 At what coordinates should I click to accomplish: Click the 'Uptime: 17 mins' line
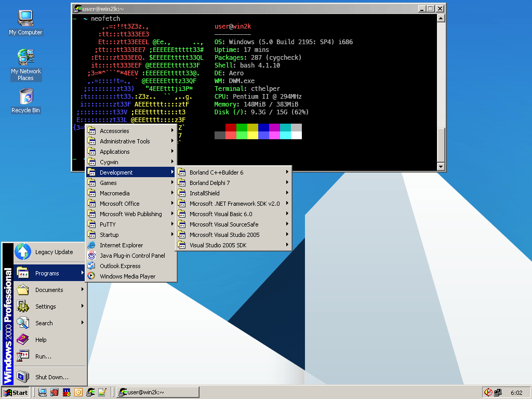pyautogui.click(x=242, y=49)
